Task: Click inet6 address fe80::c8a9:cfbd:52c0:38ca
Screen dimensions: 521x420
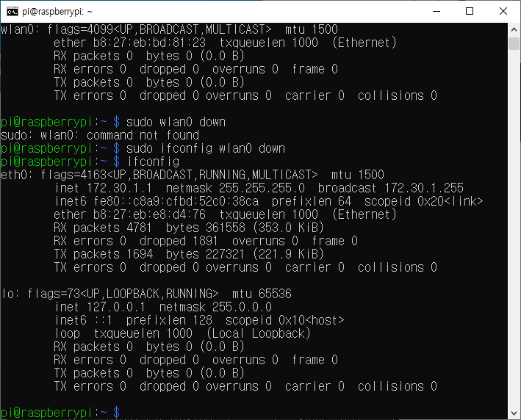Action: tap(176, 201)
